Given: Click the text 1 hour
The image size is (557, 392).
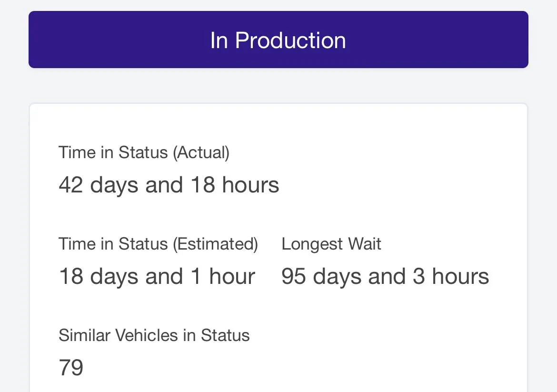Looking at the screenshot, I should point(223,277).
